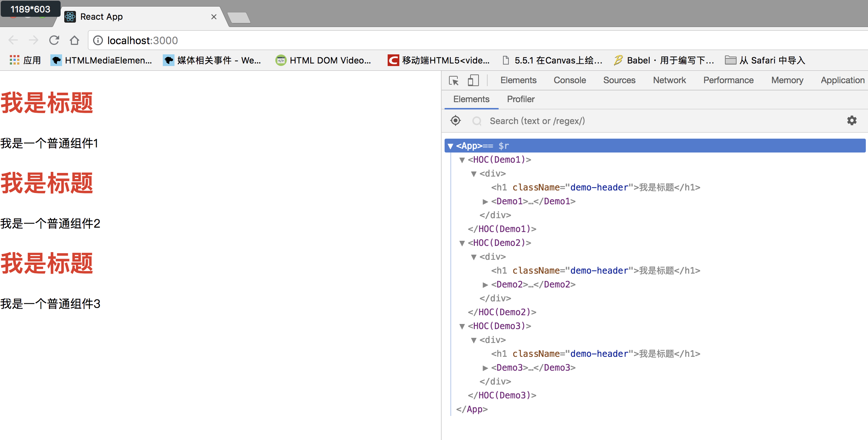Open a new browser tab

pyautogui.click(x=239, y=18)
